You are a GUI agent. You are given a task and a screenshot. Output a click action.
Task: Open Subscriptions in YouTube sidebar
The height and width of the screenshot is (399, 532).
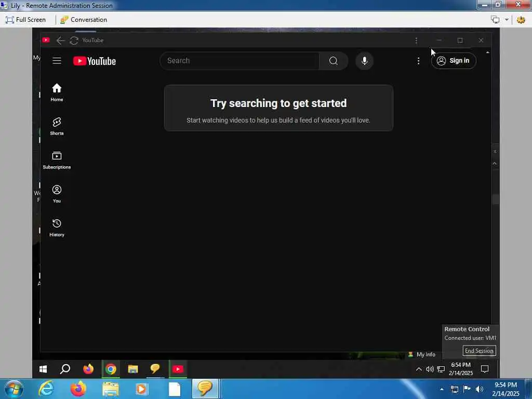click(x=57, y=160)
